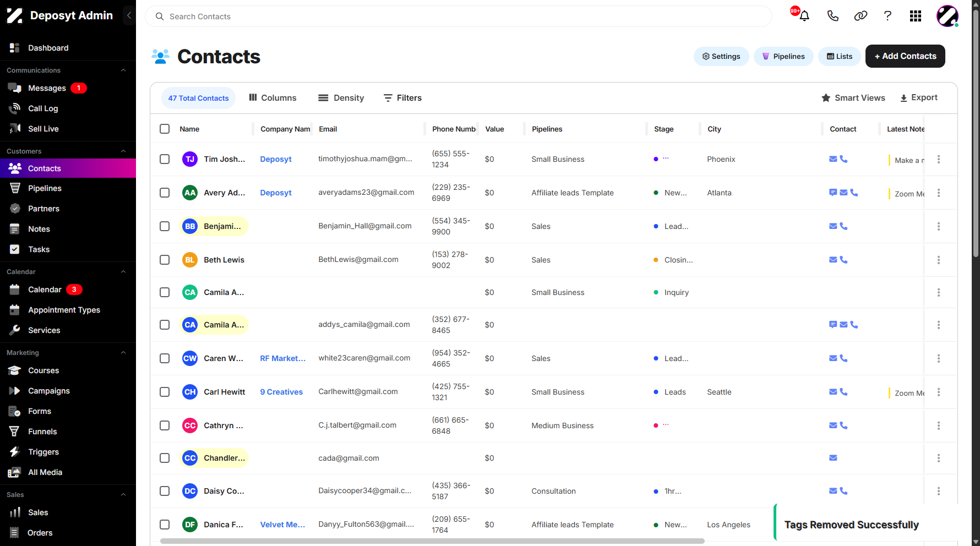Open row options for Cathryn row
This screenshot has width=980, height=546.
[x=939, y=425]
